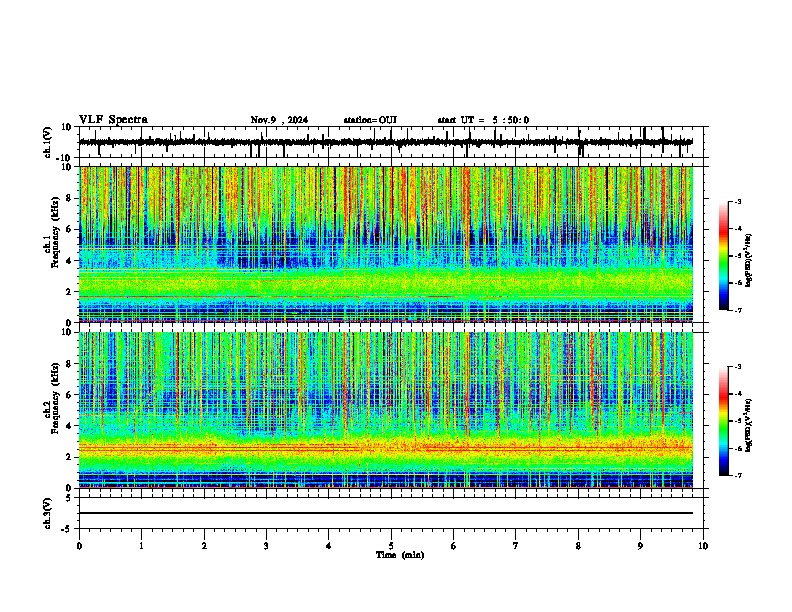The width and height of the screenshot is (792, 612).
Task: Click the "ch.3(V)" axis label
Action: [x=48, y=513]
